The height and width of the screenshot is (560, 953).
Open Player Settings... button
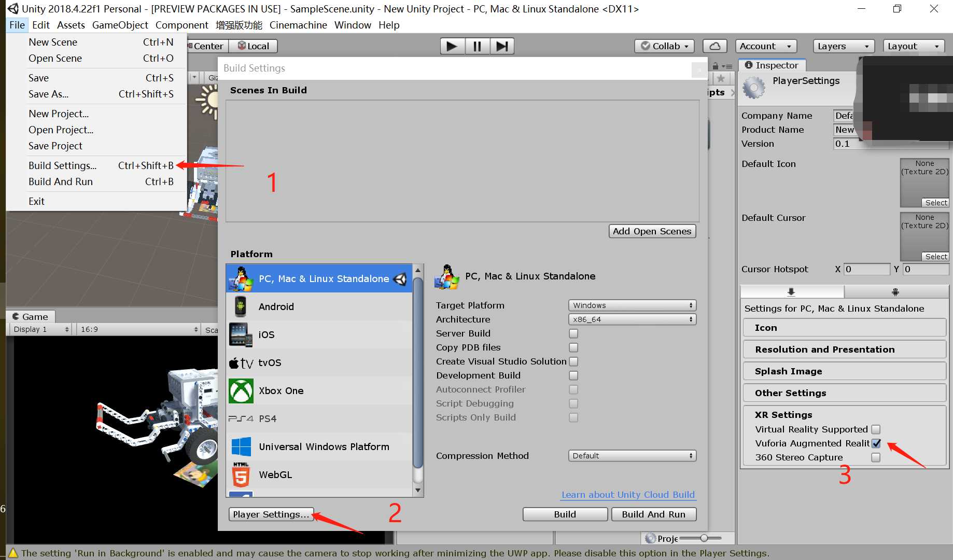(271, 514)
